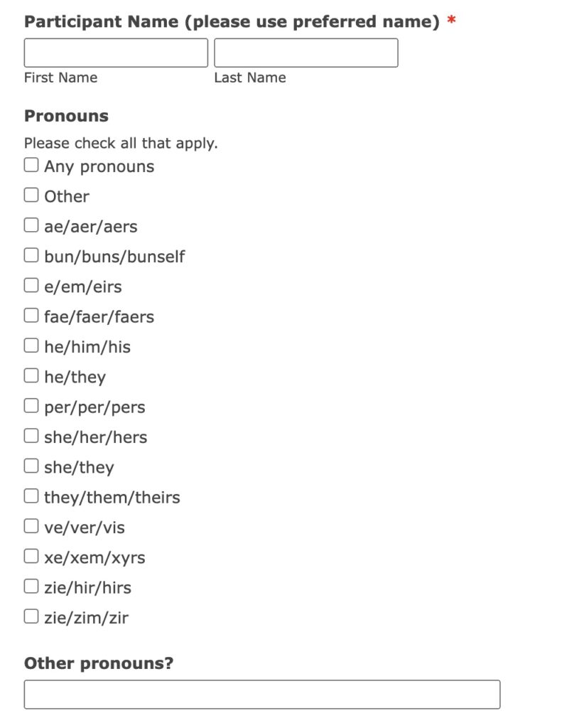Tick the per/per/pers checkbox

pyautogui.click(x=31, y=407)
